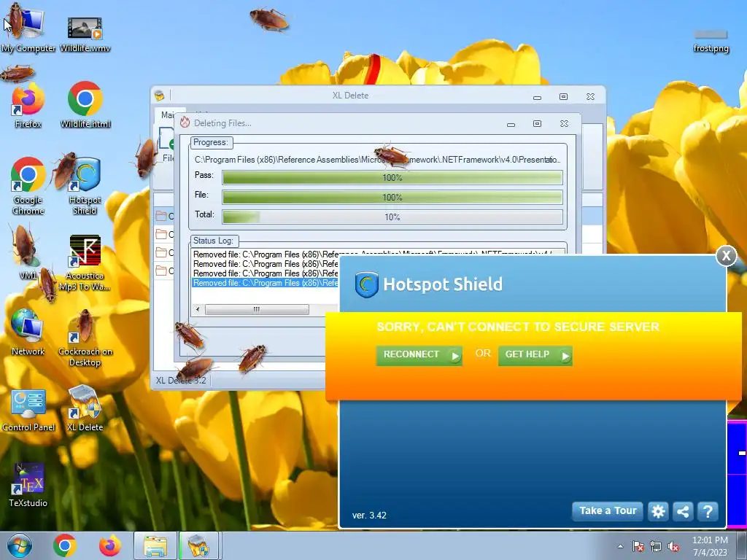Open Hotspot Shield help question mark
Viewport: 747px width, 560px height.
[x=708, y=511]
